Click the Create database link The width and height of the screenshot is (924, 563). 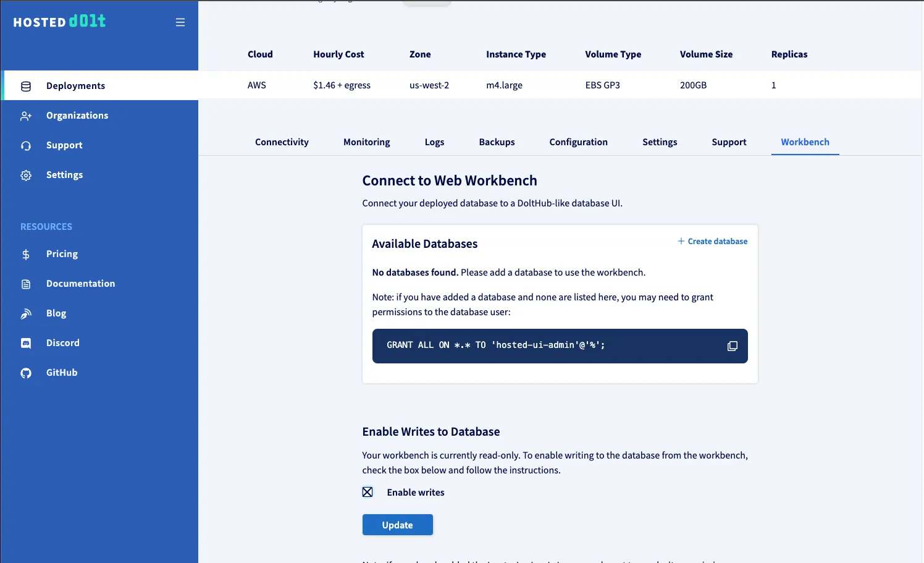click(712, 242)
